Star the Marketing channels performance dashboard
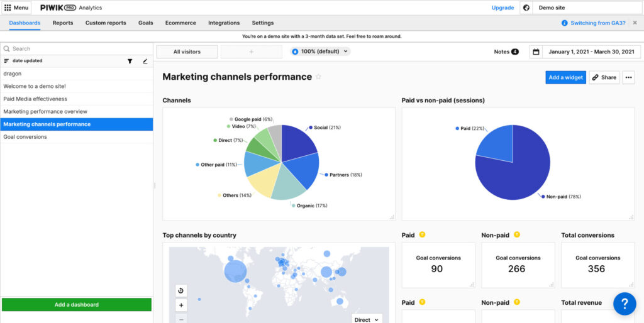 pyautogui.click(x=318, y=77)
